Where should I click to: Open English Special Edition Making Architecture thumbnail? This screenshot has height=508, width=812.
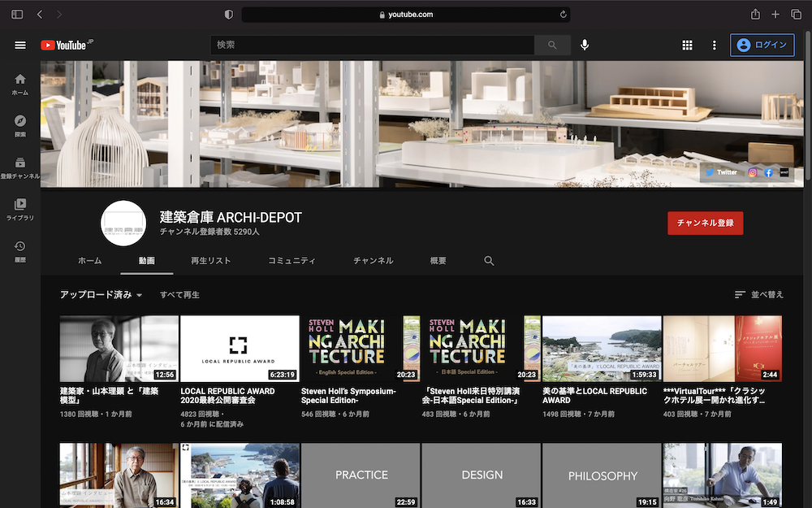click(x=361, y=349)
